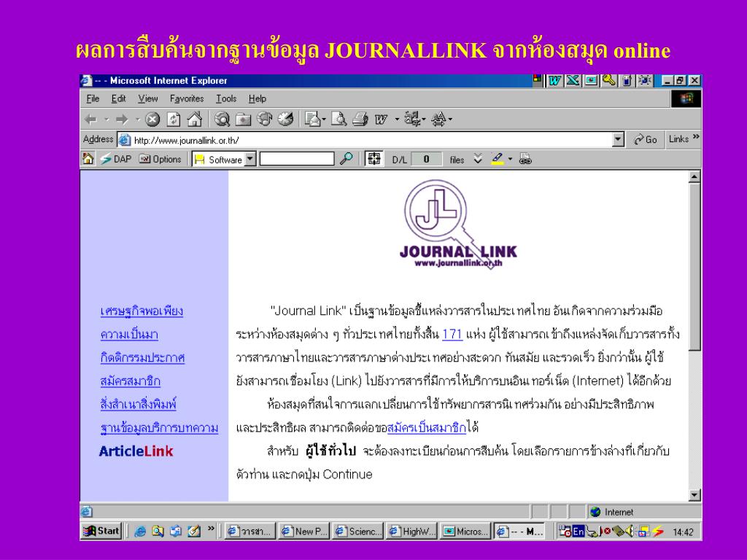Open the Favorites folder icon
747x560 pixels.
(x=244, y=119)
